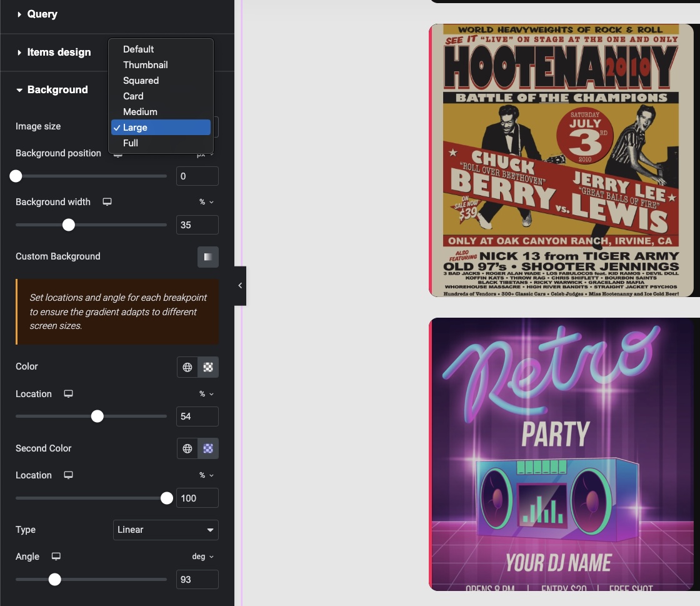Image resolution: width=700 pixels, height=606 pixels.
Task: Open global colors via globe icon beside Color
Action: click(x=187, y=367)
